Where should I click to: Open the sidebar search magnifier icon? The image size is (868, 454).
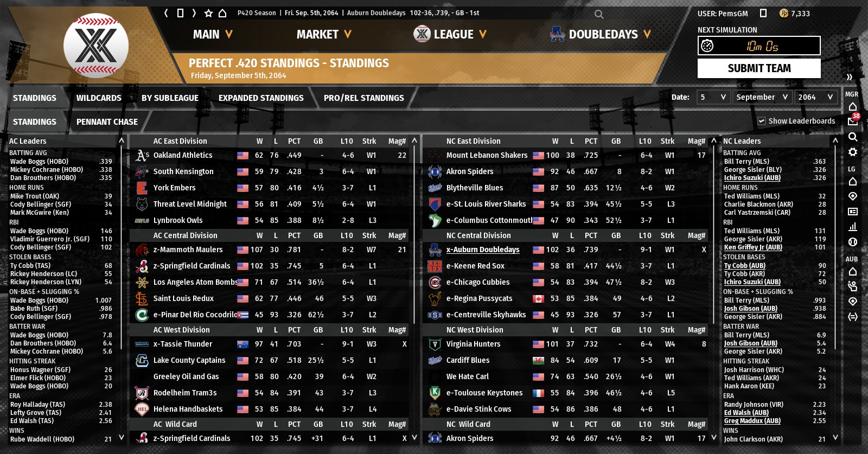[x=852, y=137]
